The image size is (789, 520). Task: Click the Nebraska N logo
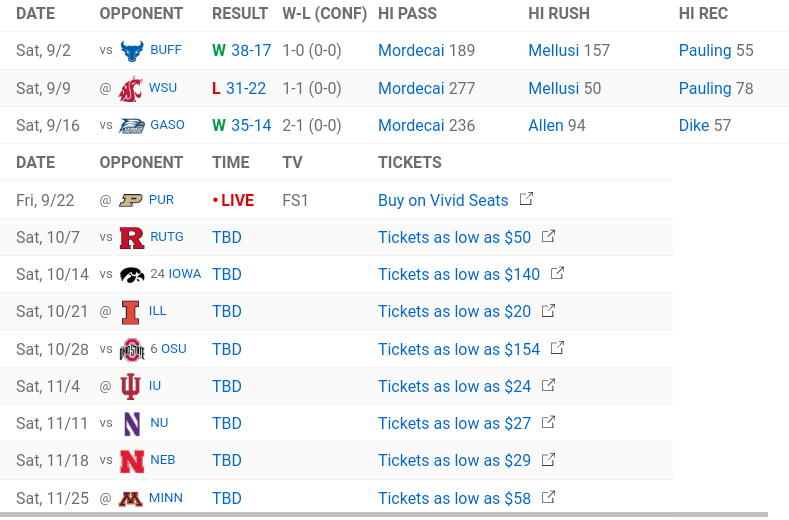coord(131,461)
